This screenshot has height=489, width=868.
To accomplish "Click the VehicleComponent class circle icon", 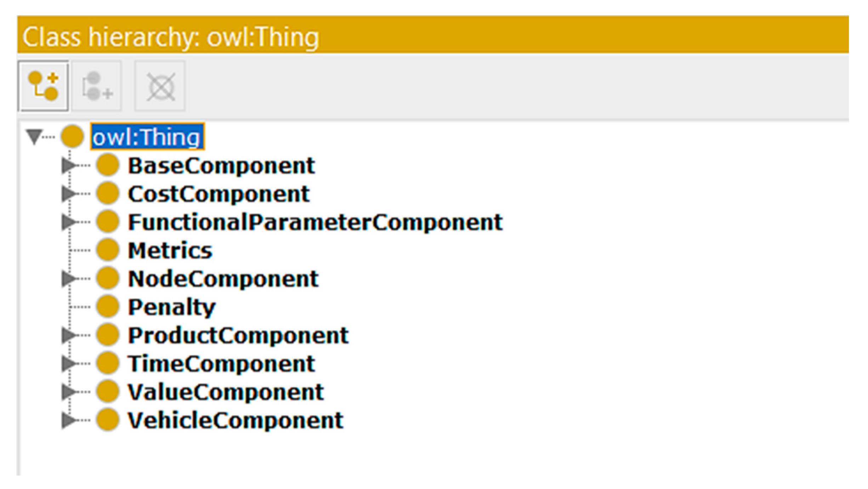I will (x=107, y=420).
